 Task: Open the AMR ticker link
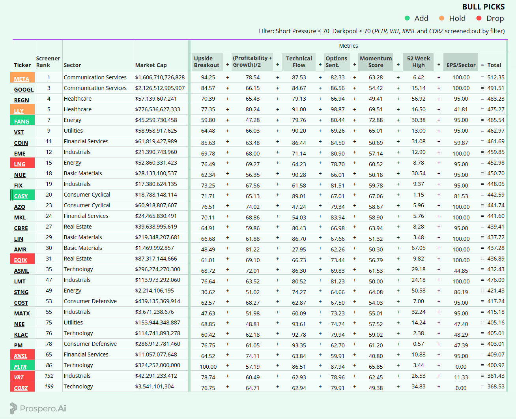[x=21, y=249]
